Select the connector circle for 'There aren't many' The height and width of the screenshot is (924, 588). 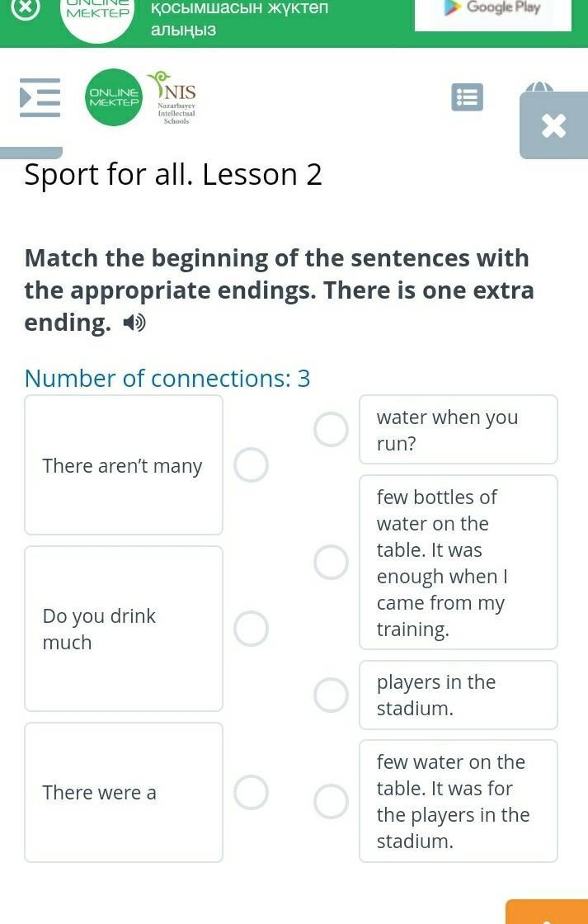tap(251, 465)
